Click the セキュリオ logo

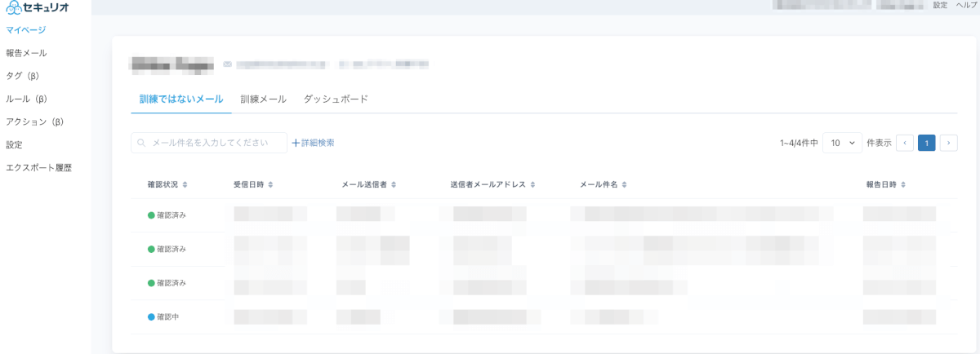(x=38, y=7)
